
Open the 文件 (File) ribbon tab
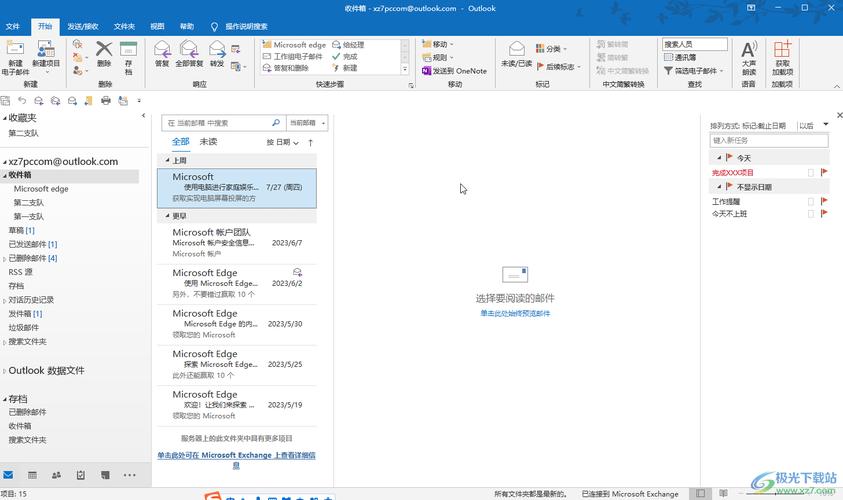[x=12, y=26]
